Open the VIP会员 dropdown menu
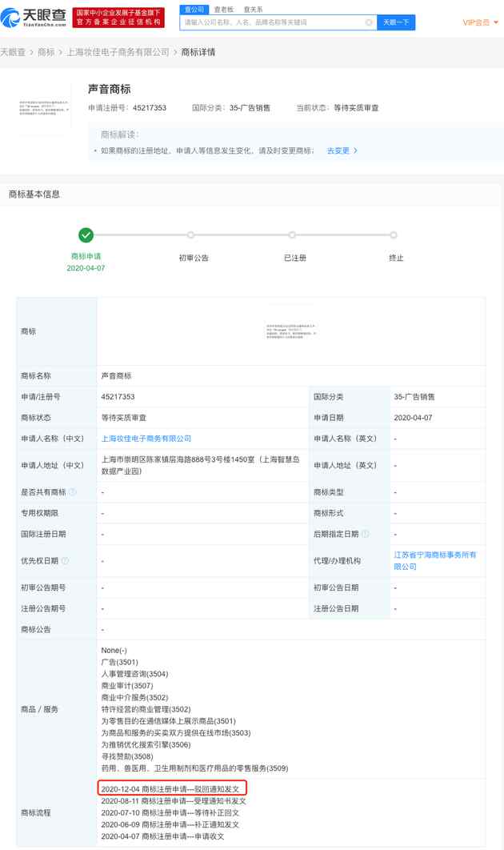Viewport: 504px width, 850px height. pos(479,22)
